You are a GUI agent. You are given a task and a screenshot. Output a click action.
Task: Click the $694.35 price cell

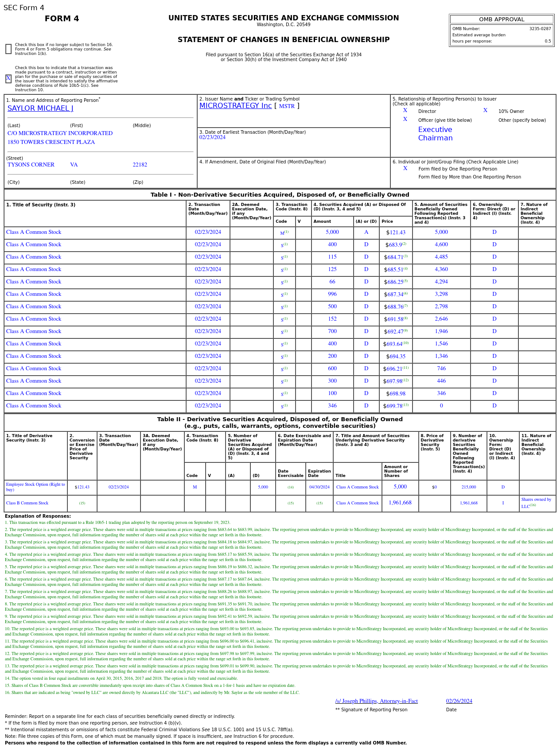(x=396, y=357)
